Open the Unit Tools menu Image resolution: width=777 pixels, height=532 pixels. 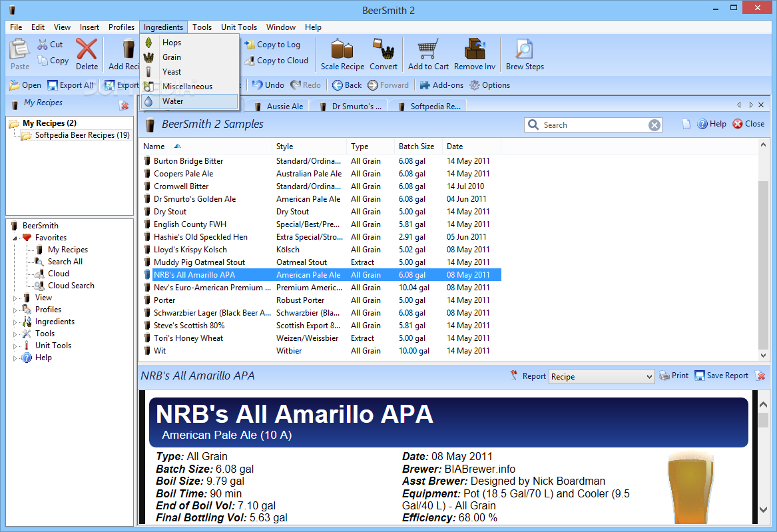tap(239, 27)
